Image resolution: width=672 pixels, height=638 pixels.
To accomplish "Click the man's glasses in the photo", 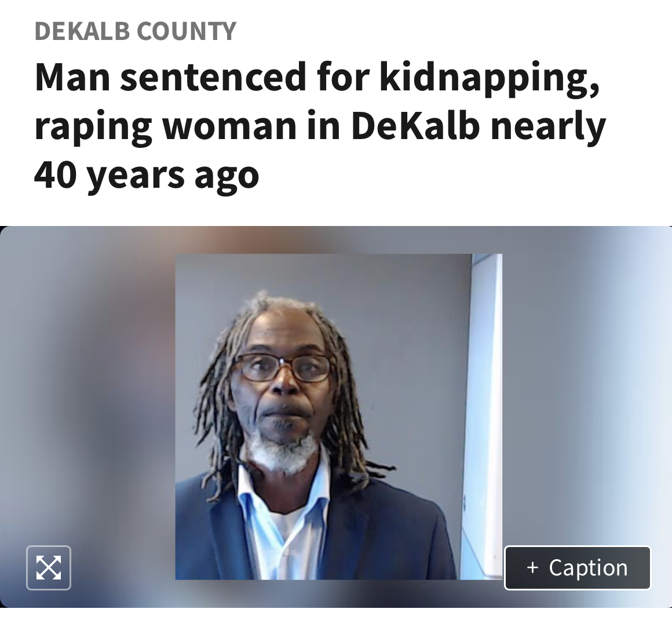I will pyautogui.click(x=283, y=368).
